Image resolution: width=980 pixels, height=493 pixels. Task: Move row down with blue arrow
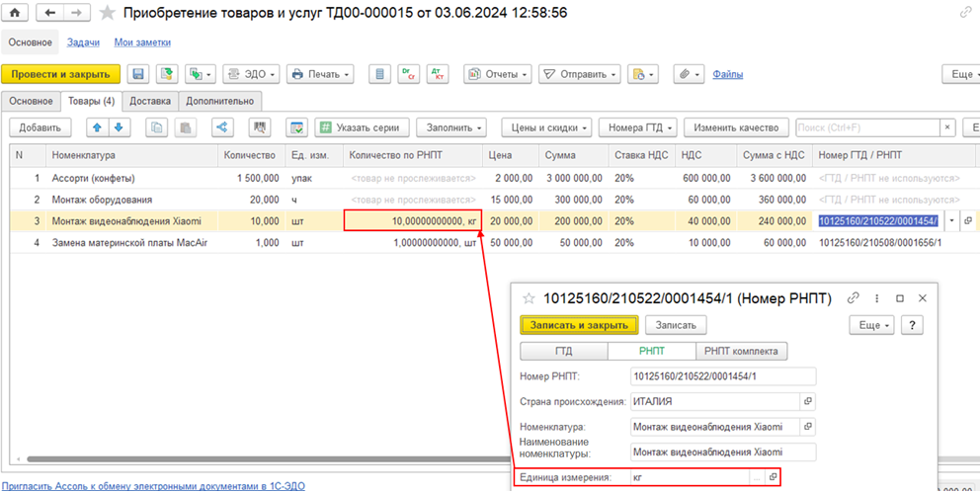pyautogui.click(x=119, y=127)
